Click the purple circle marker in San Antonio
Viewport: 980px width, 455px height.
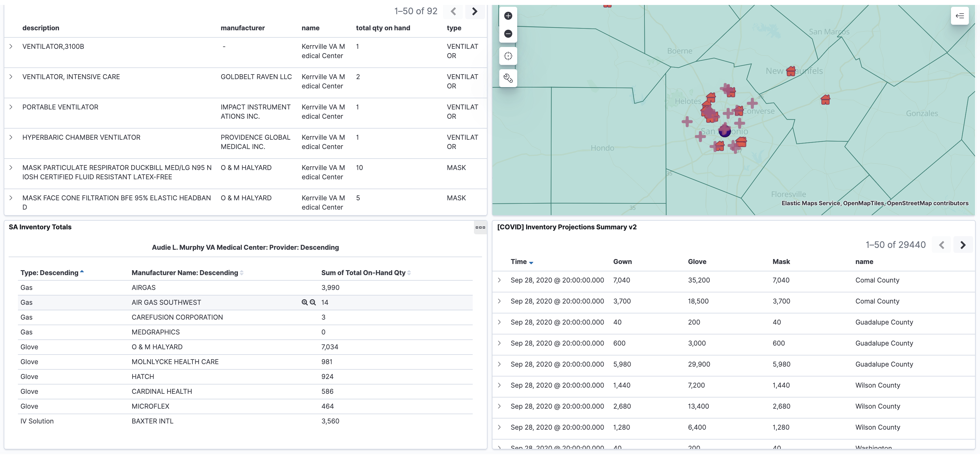pyautogui.click(x=724, y=131)
